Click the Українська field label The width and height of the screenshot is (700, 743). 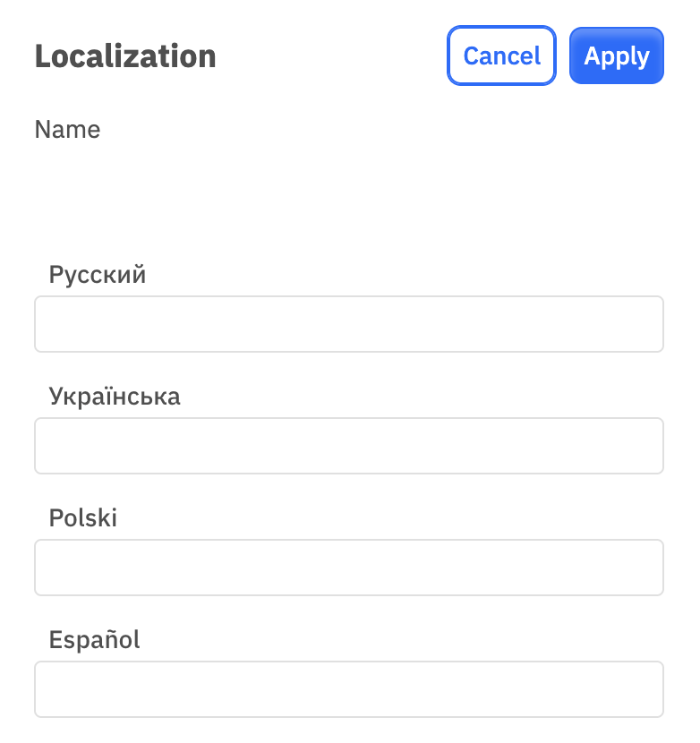click(x=115, y=397)
